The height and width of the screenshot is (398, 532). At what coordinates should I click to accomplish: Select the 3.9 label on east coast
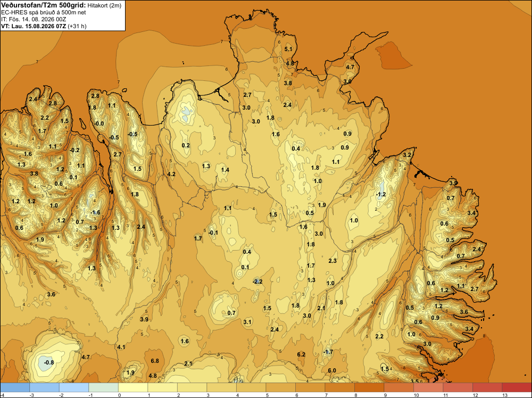click(x=453, y=183)
